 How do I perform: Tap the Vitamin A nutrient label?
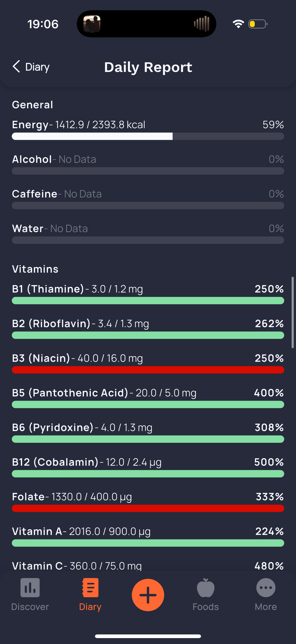point(37,531)
